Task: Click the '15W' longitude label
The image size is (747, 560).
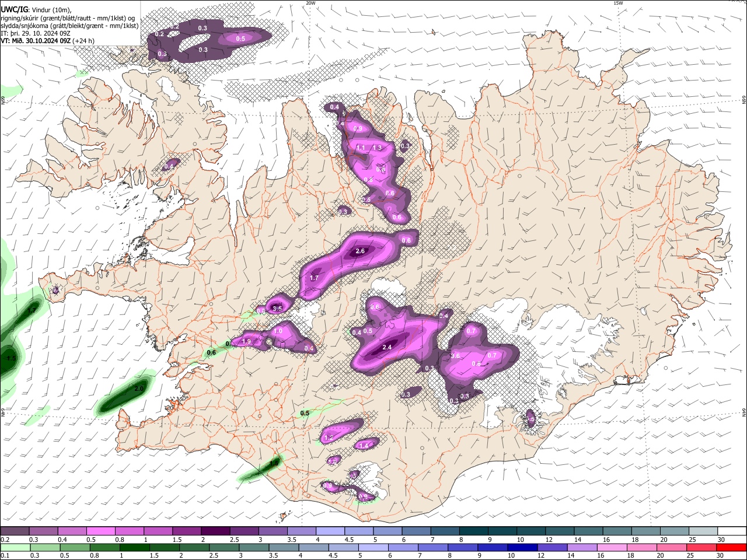Action: coord(618,3)
